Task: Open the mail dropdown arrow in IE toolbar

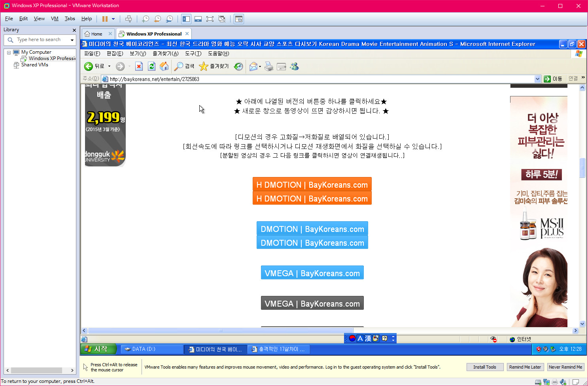Action: click(x=260, y=66)
